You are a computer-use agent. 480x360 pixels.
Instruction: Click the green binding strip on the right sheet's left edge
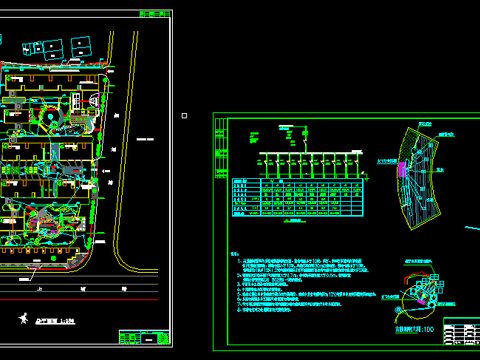221,148
